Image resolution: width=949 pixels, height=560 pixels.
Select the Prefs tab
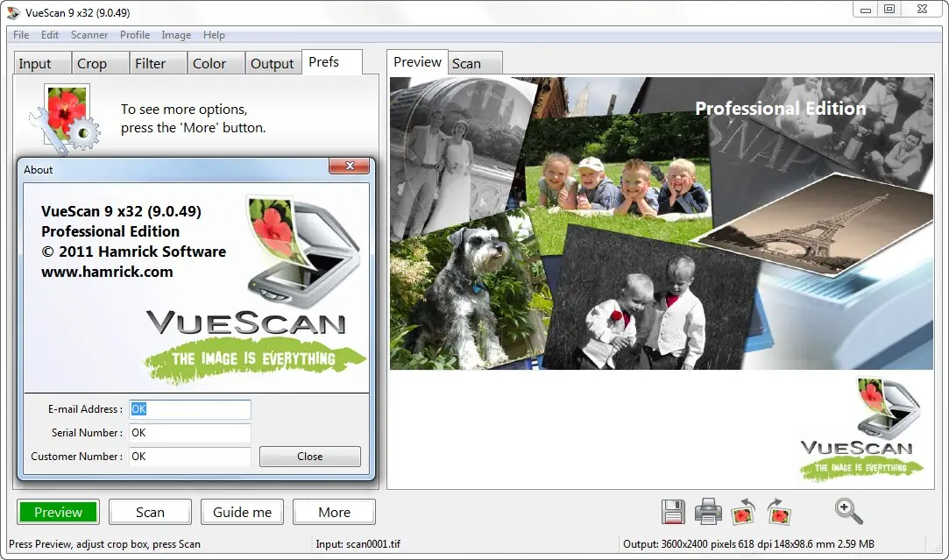(331, 62)
